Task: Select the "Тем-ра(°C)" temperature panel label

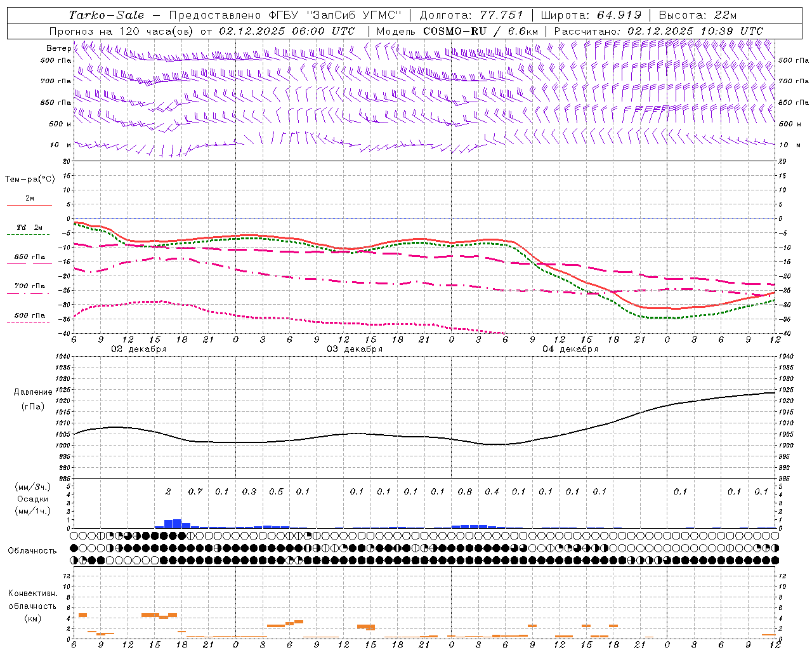Action: 30,180
